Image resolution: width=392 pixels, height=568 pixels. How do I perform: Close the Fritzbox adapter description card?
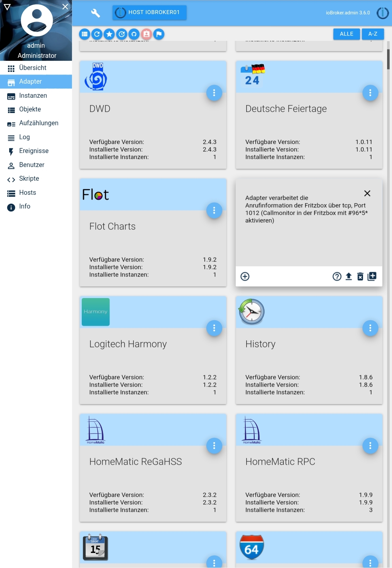click(367, 193)
